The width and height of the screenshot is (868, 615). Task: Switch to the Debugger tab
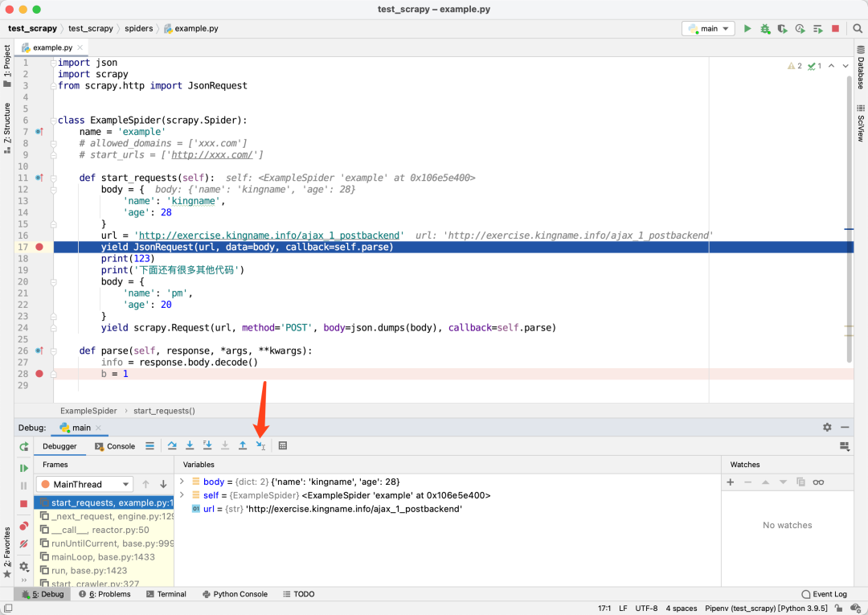(59, 446)
